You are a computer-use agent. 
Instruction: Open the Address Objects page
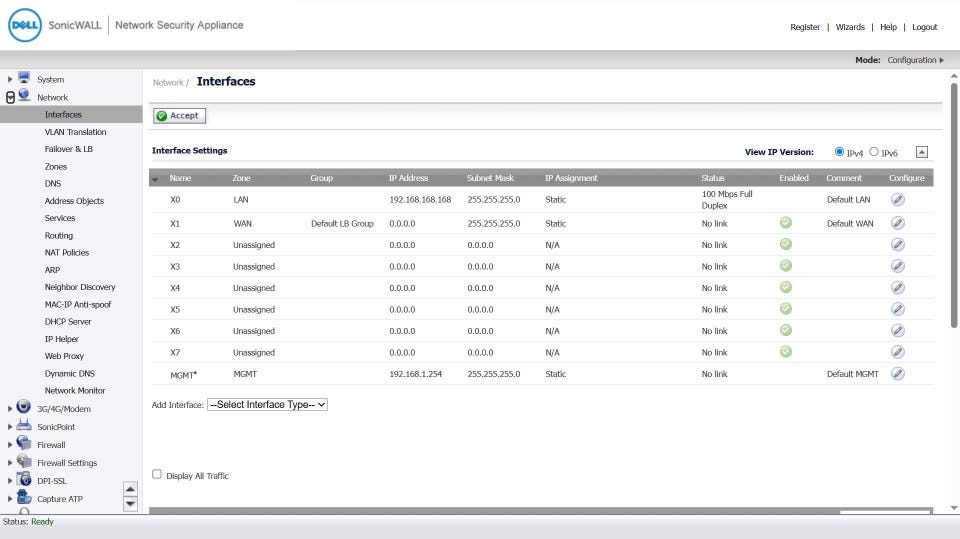[x=74, y=201]
